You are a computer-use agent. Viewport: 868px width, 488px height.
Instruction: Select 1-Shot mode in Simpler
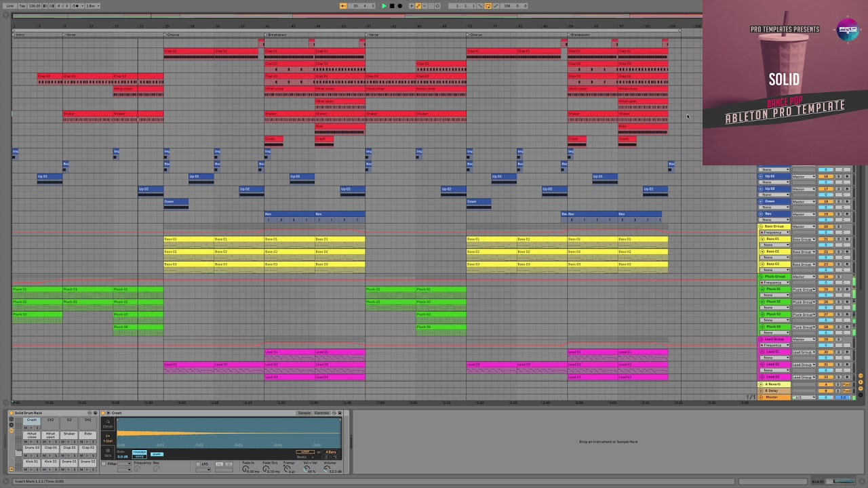tap(108, 439)
